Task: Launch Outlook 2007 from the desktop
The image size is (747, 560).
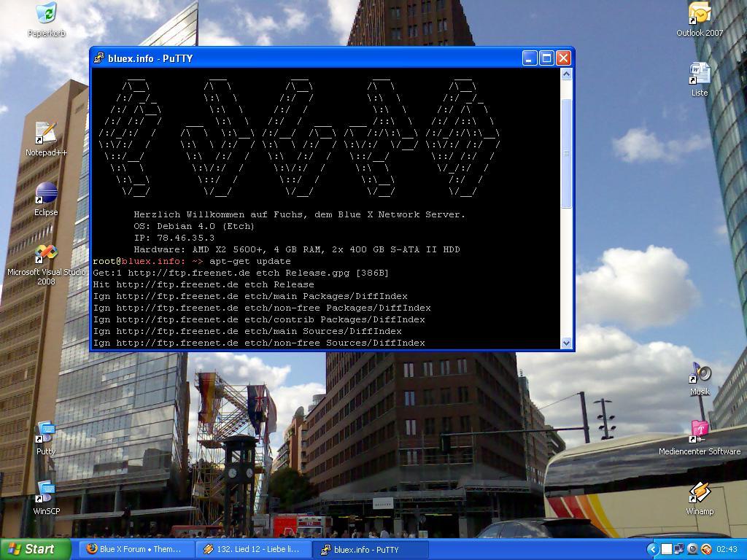Action: 699,14
